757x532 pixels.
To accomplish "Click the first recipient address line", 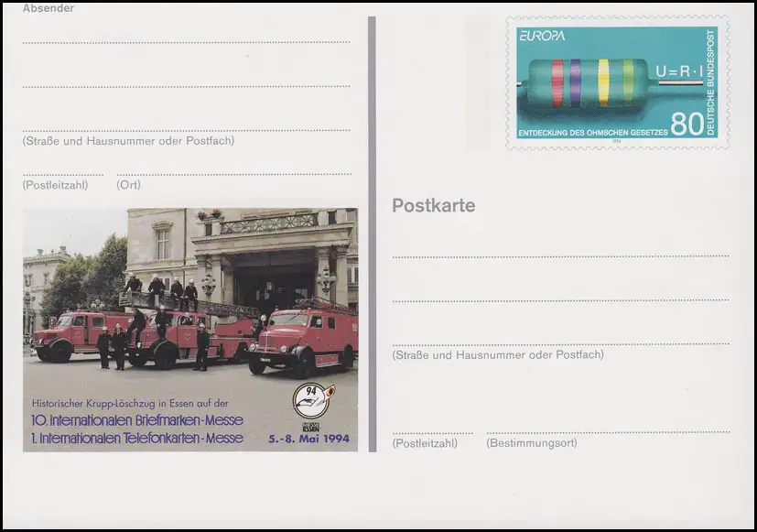I will [560, 256].
